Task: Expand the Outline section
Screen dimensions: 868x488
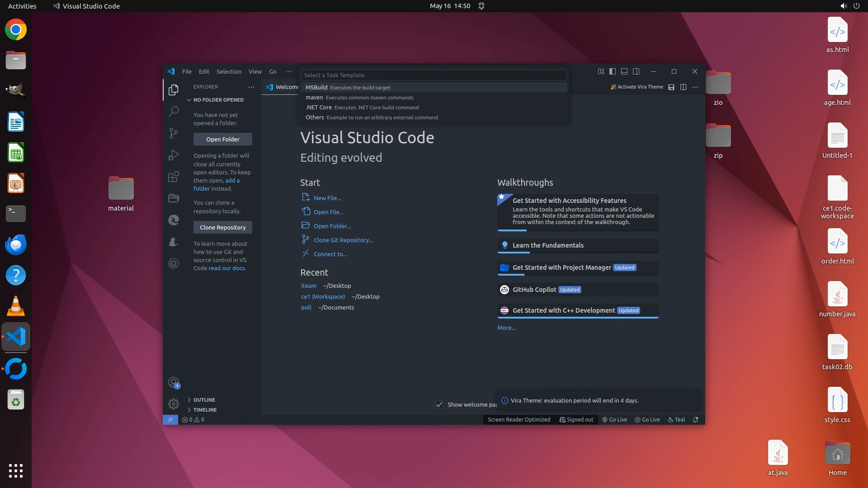Action: click(204, 400)
